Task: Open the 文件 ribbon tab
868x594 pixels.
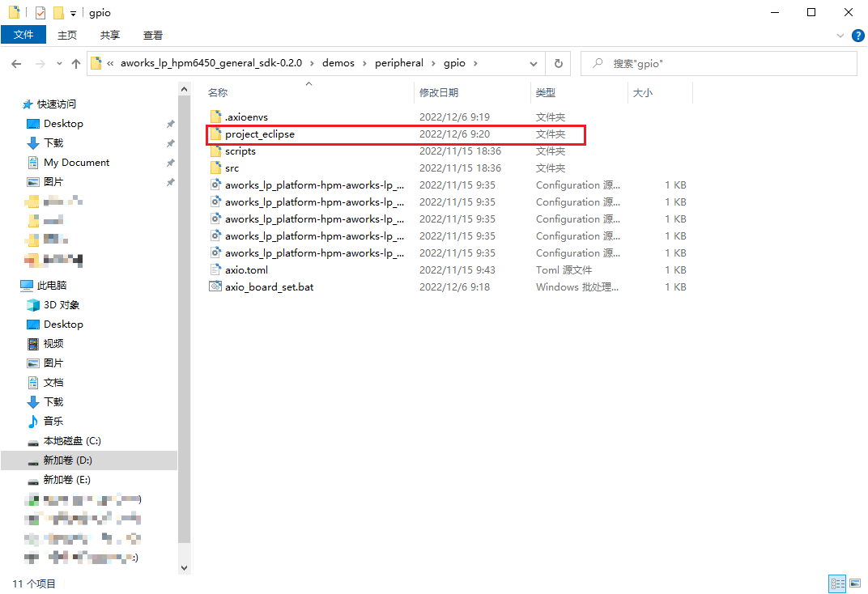Action: coord(23,35)
